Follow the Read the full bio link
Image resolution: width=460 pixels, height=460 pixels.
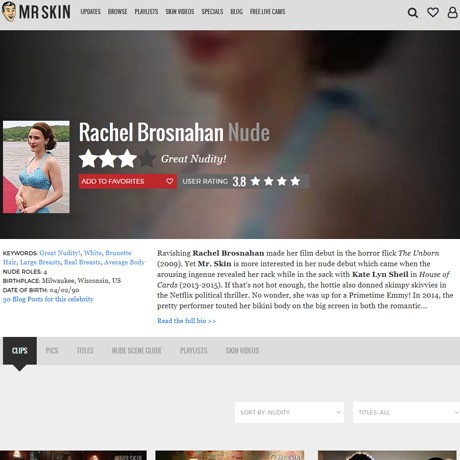tap(186, 321)
